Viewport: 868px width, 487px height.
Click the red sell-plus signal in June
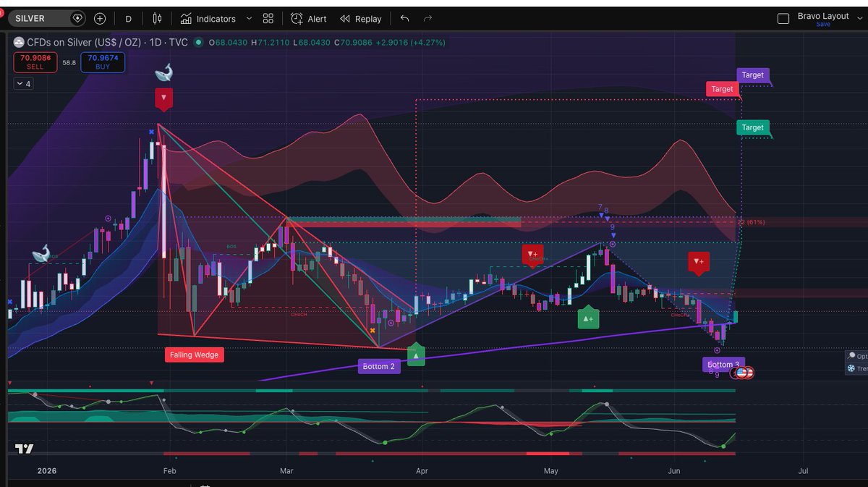coord(698,262)
